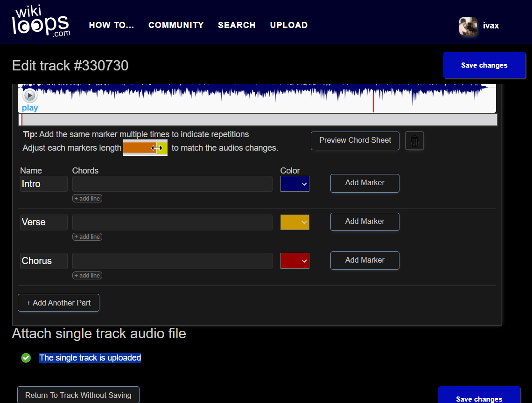Open the UPLOAD menu item

click(288, 25)
